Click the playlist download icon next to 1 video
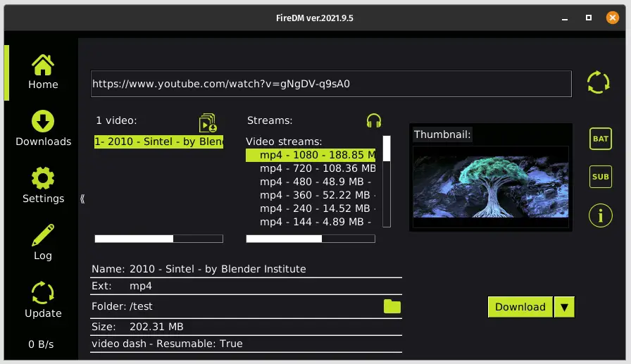The height and width of the screenshot is (364, 631). 208,123
